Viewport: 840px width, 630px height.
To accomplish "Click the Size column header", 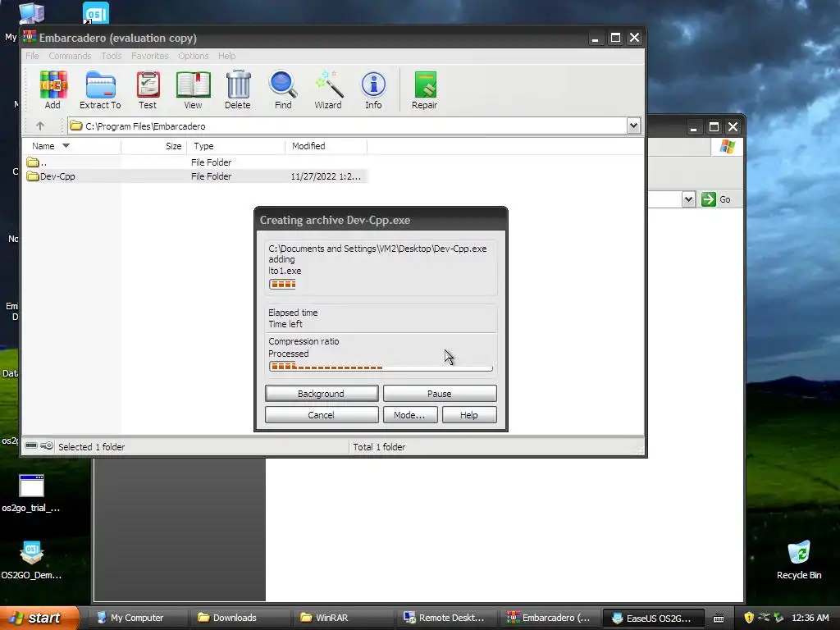I will point(153,146).
